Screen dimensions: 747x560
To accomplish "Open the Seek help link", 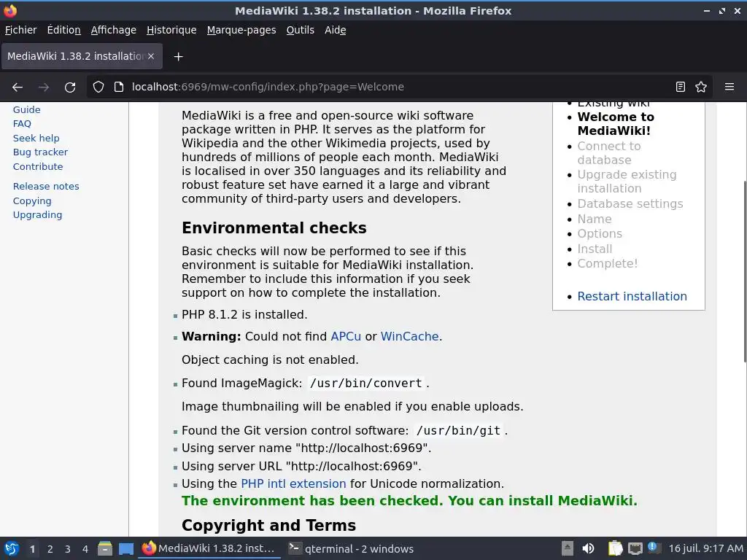I will (36, 138).
